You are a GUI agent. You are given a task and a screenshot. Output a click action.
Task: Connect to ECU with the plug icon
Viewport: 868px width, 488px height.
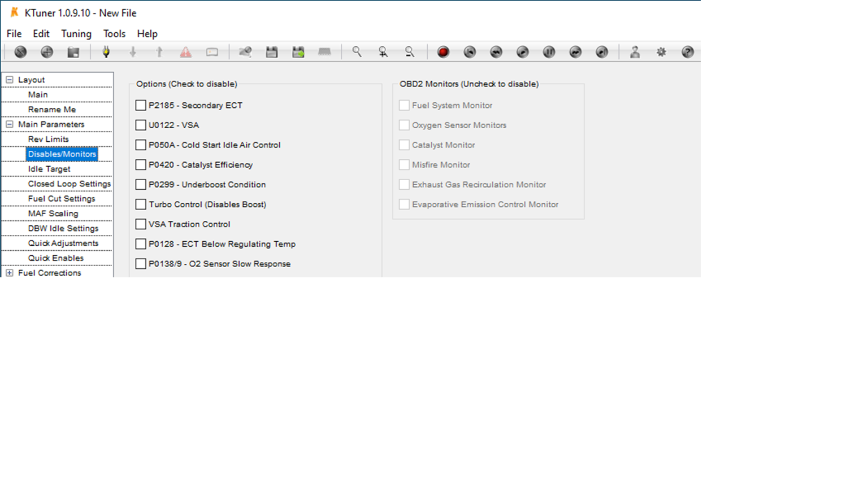click(x=106, y=52)
